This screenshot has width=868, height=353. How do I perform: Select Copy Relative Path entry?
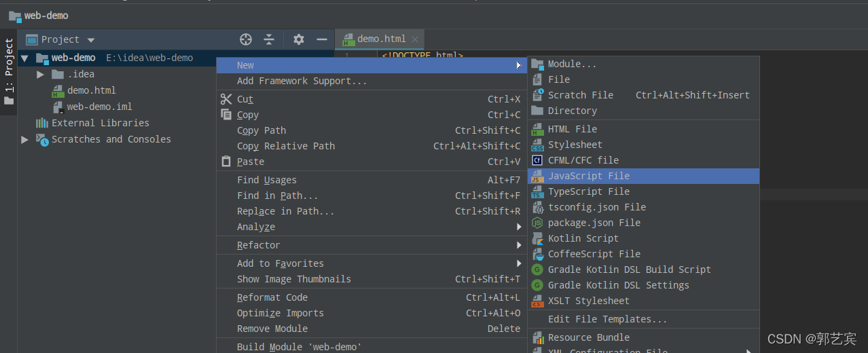(x=372, y=146)
